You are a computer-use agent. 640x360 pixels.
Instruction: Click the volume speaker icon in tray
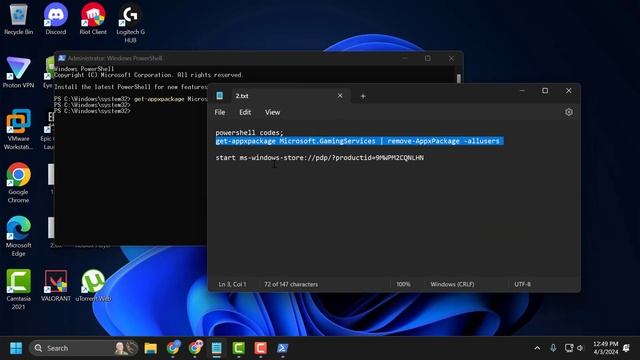point(580,348)
